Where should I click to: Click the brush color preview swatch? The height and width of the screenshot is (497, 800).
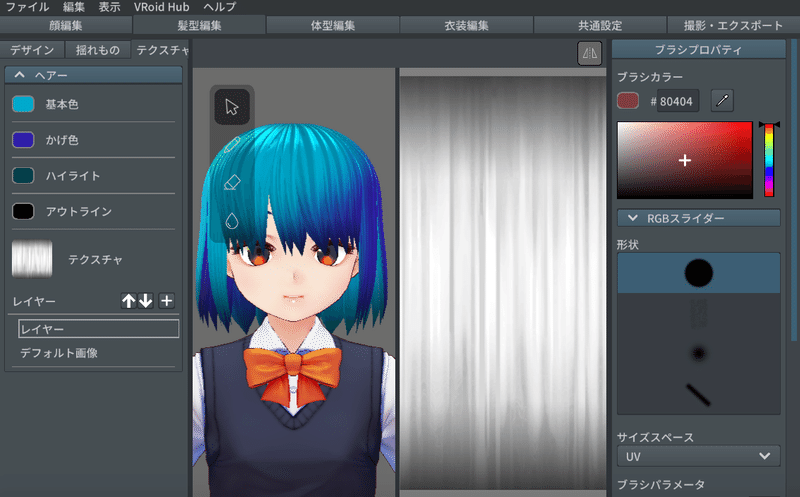pos(628,101)
